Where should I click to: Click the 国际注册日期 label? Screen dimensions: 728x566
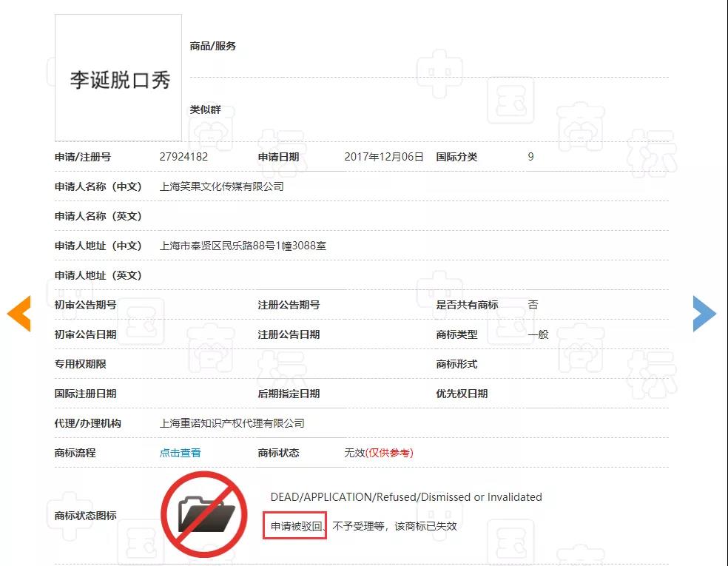pos(85,394)
